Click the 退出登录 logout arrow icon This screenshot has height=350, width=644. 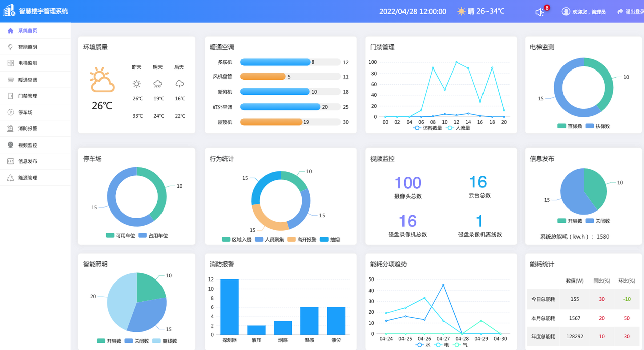pyautogui.click(x=620, y=11)
